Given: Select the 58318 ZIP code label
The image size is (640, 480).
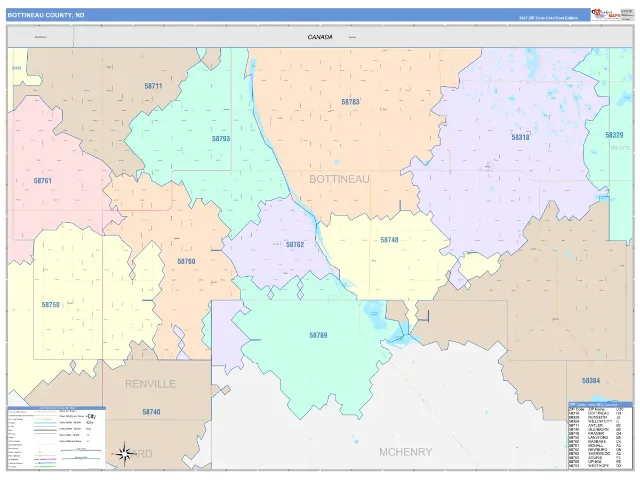Looking at the screenshot, I should click(520, 137).
